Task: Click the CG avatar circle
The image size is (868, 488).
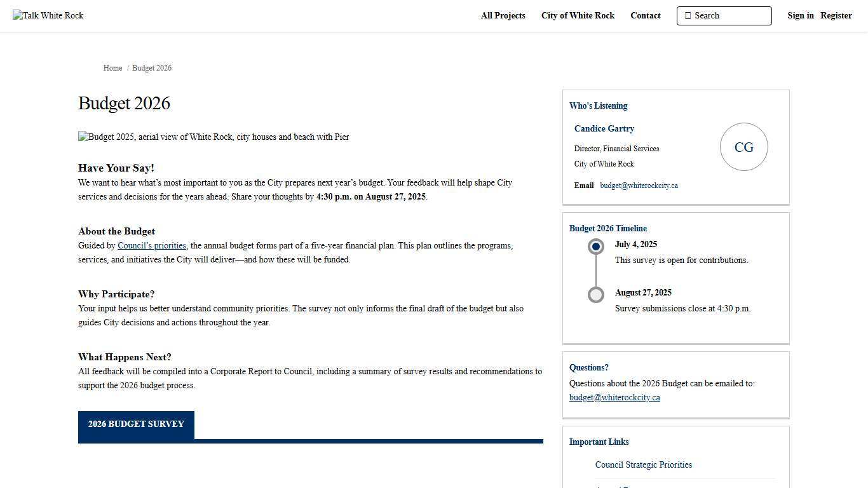Action: click(743, 147)
